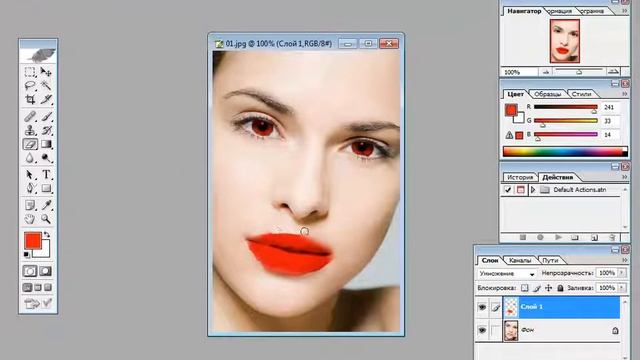
Task: Toggle lock transparent pixels
Action: point(524,288)
